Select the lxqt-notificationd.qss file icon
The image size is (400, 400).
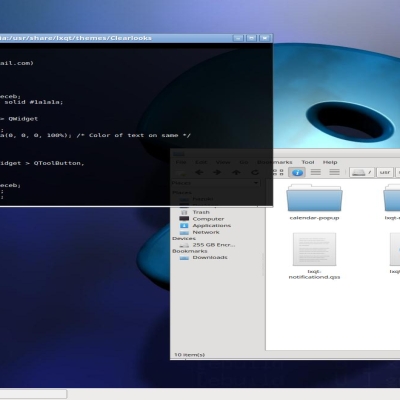coord(314,249)
